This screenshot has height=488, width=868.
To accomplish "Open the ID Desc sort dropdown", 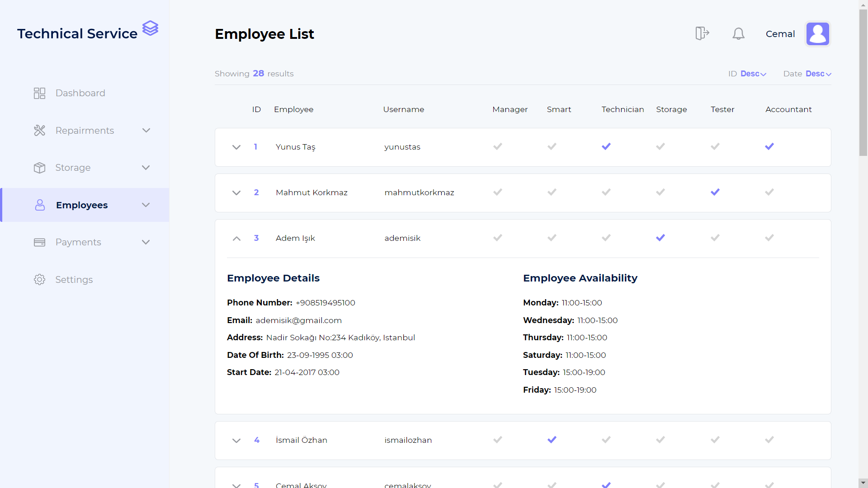I will 753,74.
